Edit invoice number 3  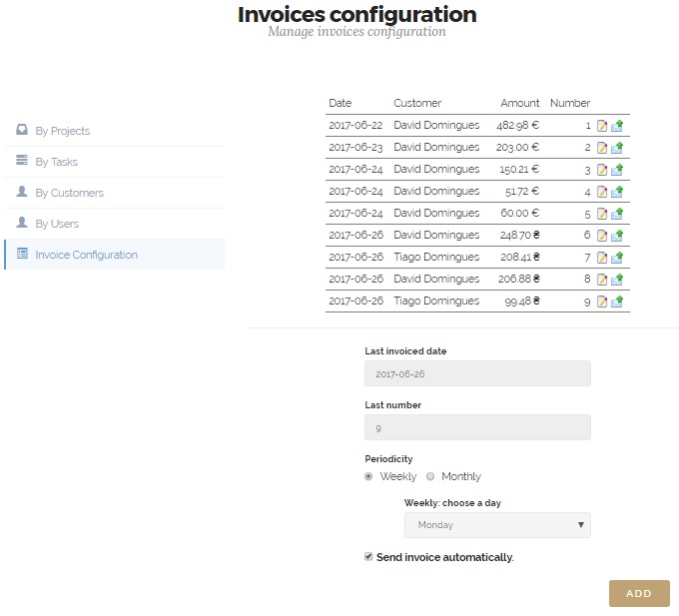[x=602, y=170]
